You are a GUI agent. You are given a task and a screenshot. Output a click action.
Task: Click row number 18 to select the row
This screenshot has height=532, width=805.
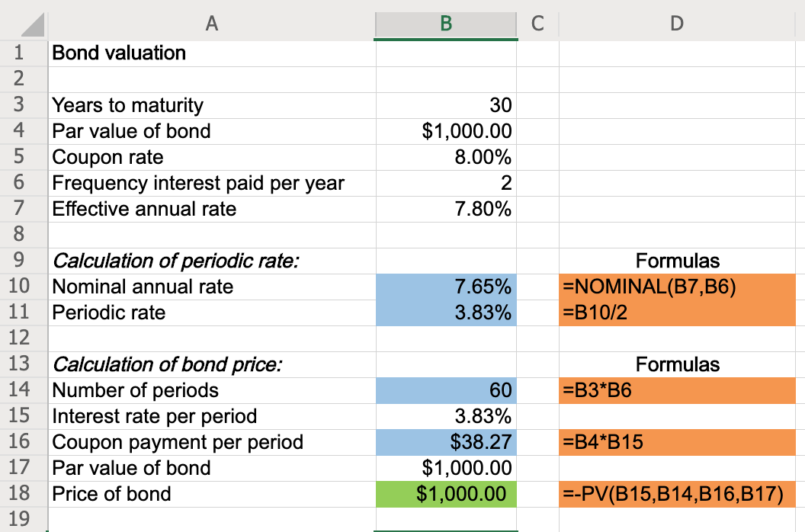coord(22,494)
